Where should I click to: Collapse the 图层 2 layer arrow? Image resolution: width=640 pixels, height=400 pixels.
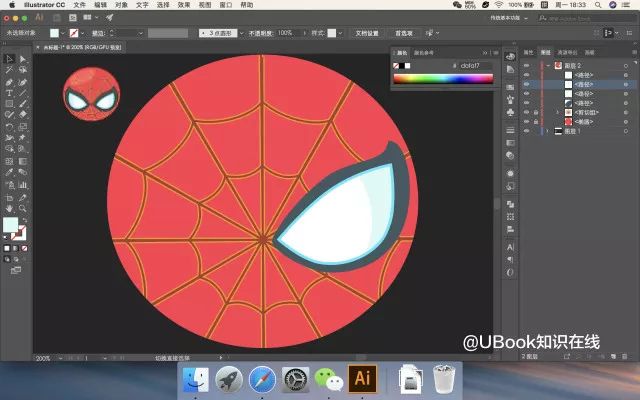pos(548,65)
